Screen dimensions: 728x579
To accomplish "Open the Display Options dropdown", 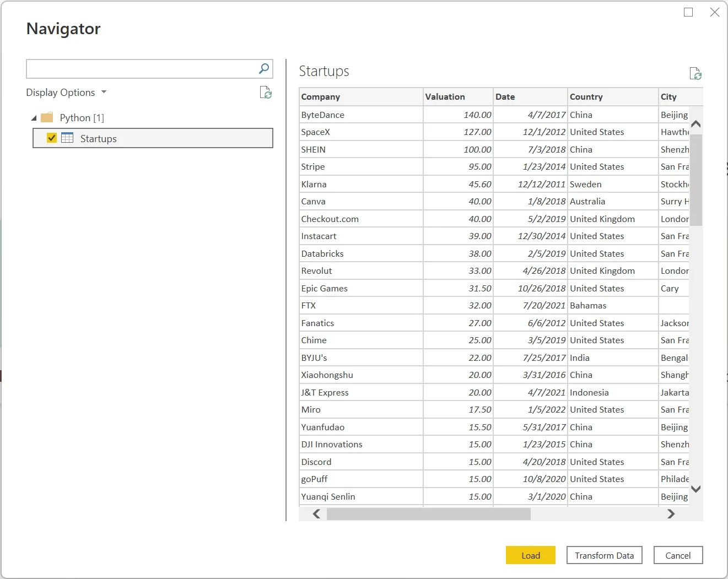I will pyautogui.click(x=66, y=93).
